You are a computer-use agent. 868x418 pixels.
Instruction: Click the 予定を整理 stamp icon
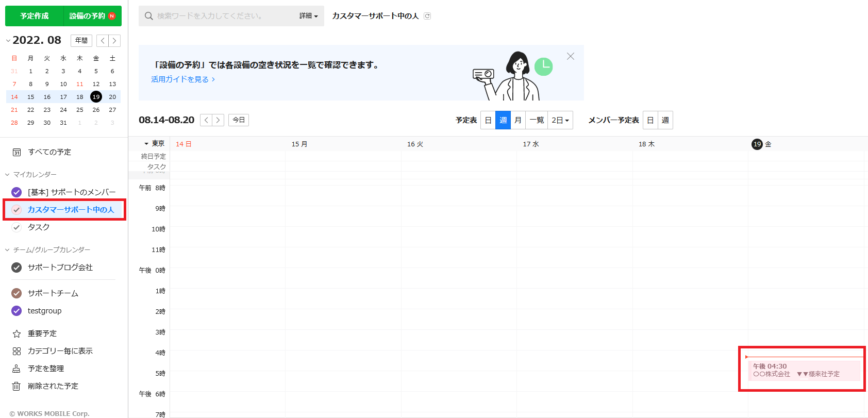[x=16, y=369]
